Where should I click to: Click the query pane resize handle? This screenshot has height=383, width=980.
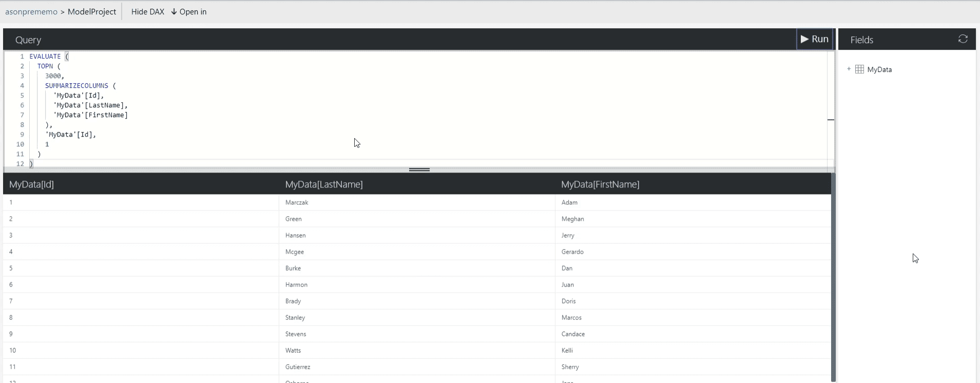[x=419, y=169]
